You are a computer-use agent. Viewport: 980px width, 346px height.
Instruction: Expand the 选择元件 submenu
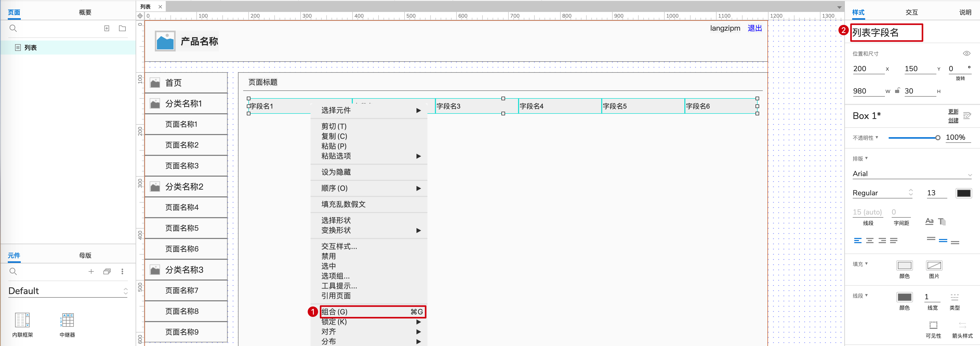click(x=369, y=110)
